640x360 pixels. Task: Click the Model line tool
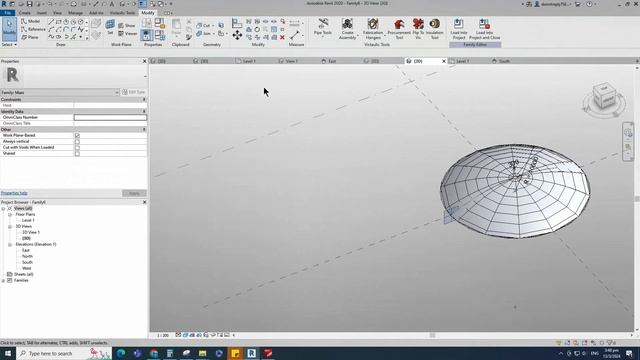pyautogui.click(x=31, y=21)
